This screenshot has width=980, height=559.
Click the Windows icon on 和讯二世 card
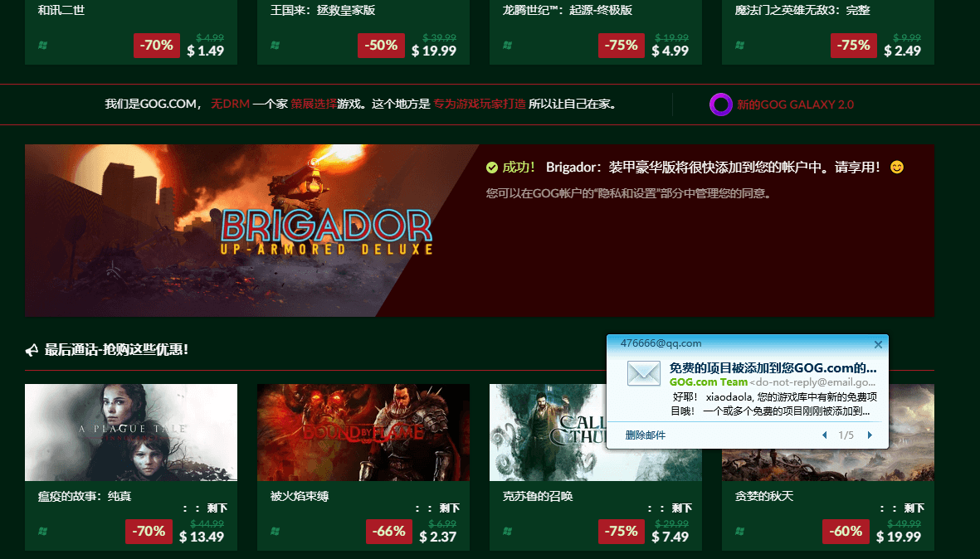(42, 45)
